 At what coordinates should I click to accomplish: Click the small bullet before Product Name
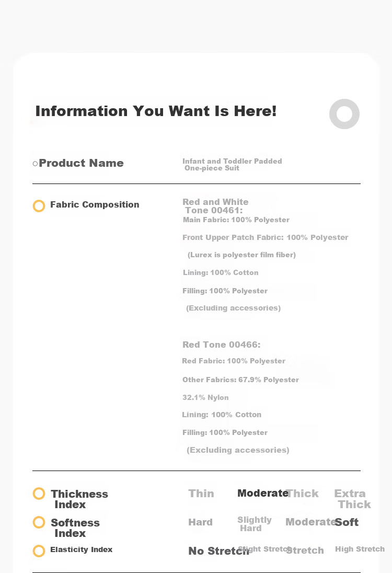coord(35,164)
